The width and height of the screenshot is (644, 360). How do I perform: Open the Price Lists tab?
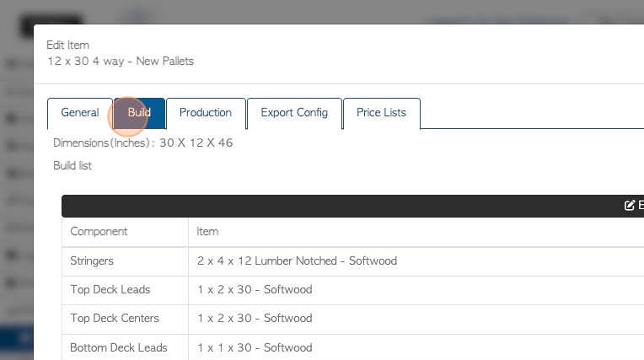click(382, 113)
